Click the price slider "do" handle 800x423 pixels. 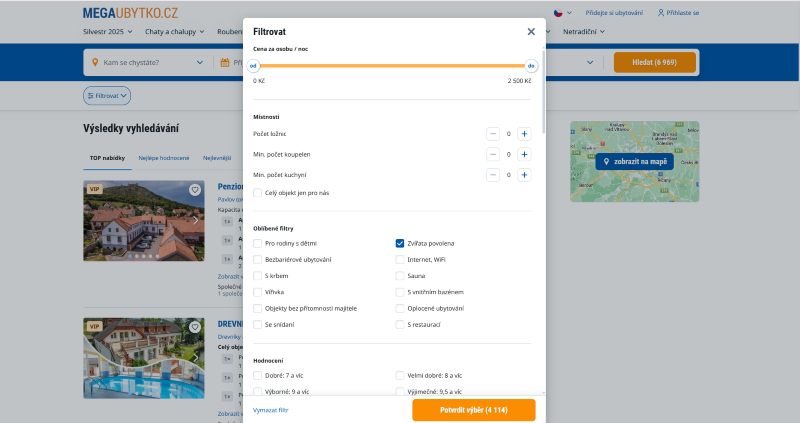click(x=531, y=66)
